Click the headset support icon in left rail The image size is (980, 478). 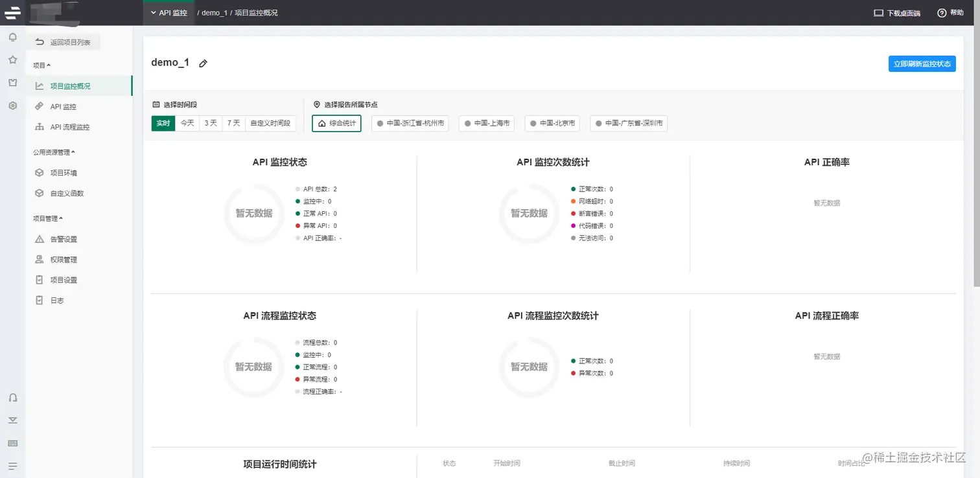(x=12, y=397)
